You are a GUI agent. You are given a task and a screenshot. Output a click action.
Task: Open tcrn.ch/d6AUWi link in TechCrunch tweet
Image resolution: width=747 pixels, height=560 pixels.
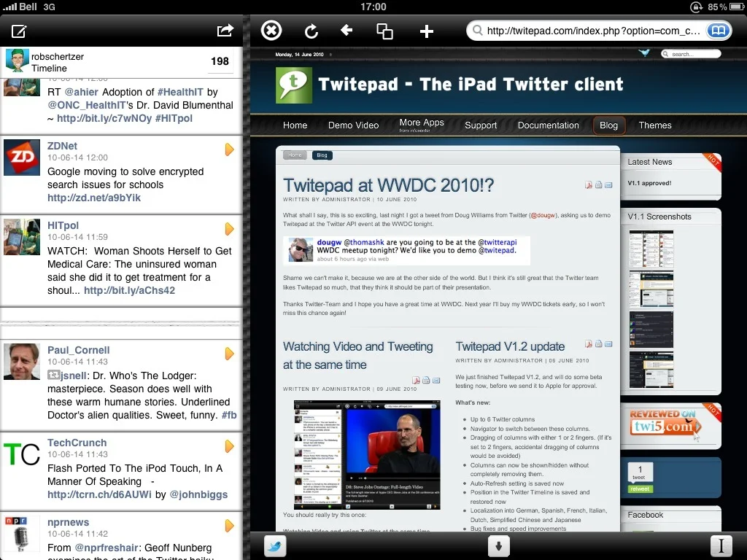[x=99, y=495]
